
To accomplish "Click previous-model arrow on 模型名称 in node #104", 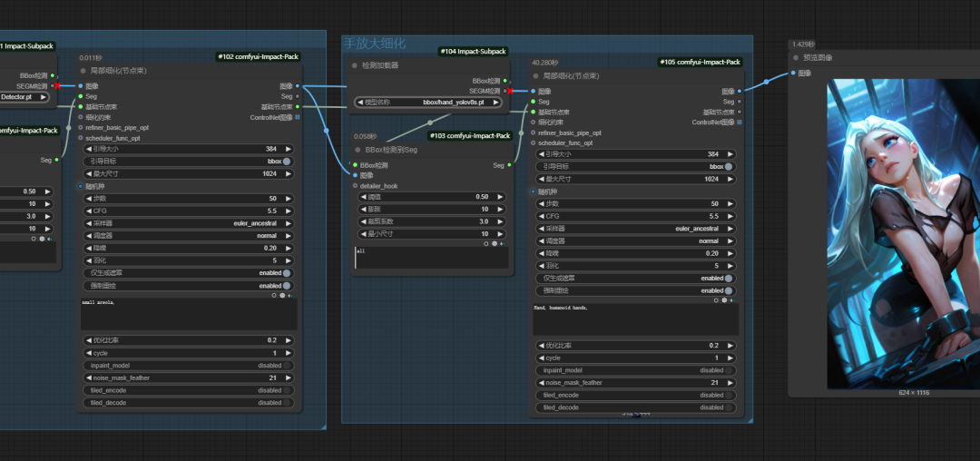I will 360,102.
